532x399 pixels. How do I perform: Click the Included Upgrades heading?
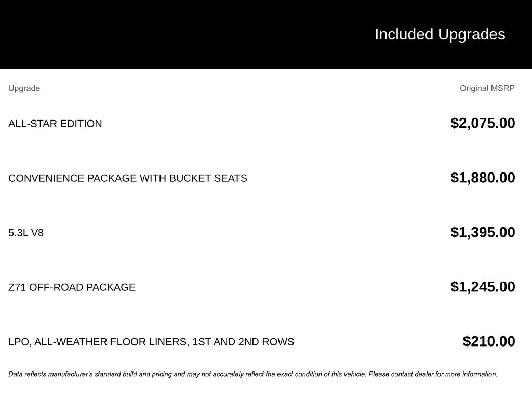pos(440,34)
